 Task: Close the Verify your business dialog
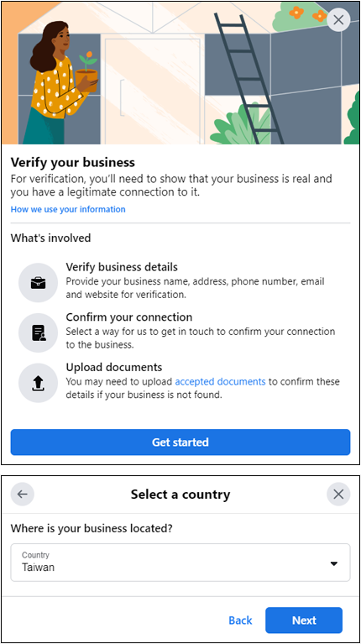[x=338, y=20]
